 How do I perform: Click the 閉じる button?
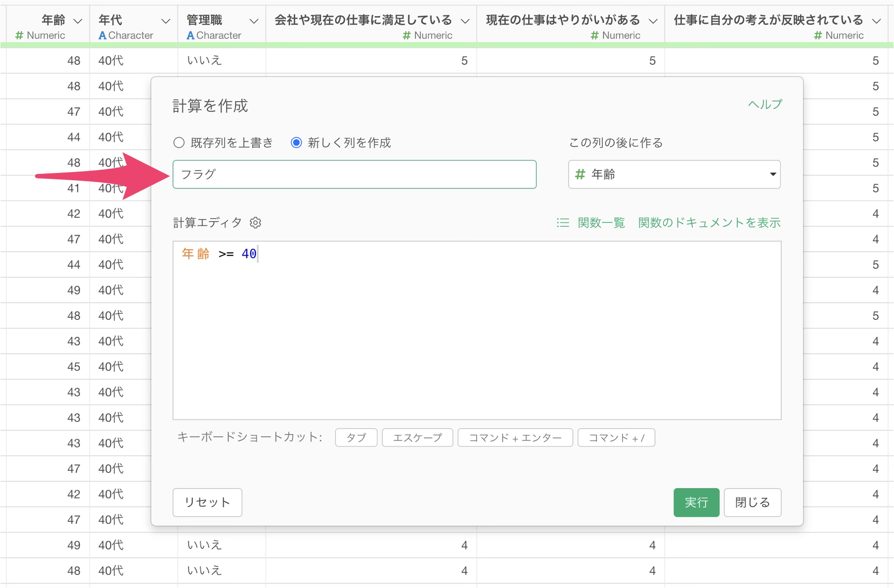pos(752,502)
